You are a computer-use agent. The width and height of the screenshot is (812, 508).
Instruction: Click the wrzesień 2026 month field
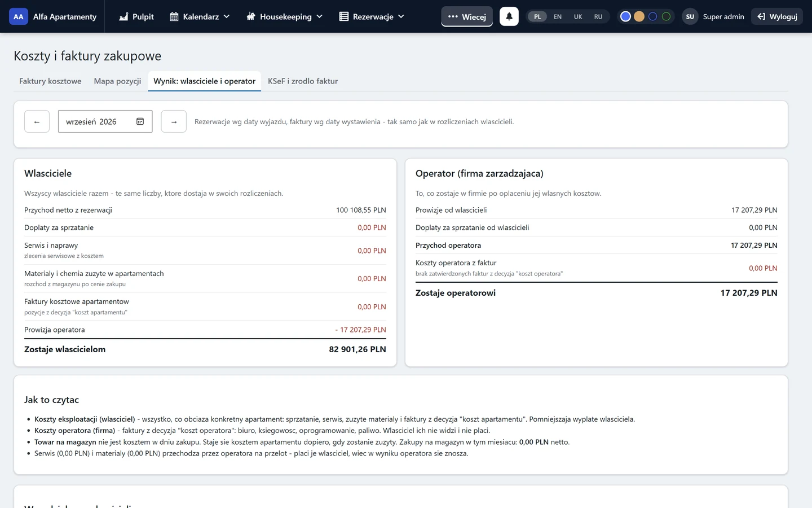pos(105,121)
